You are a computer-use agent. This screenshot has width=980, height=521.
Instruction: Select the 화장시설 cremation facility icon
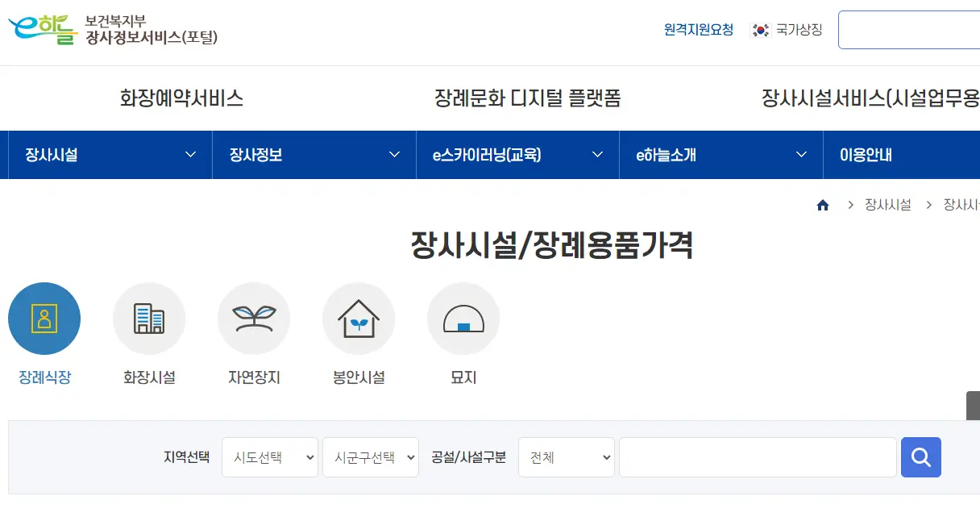point(149,318)
